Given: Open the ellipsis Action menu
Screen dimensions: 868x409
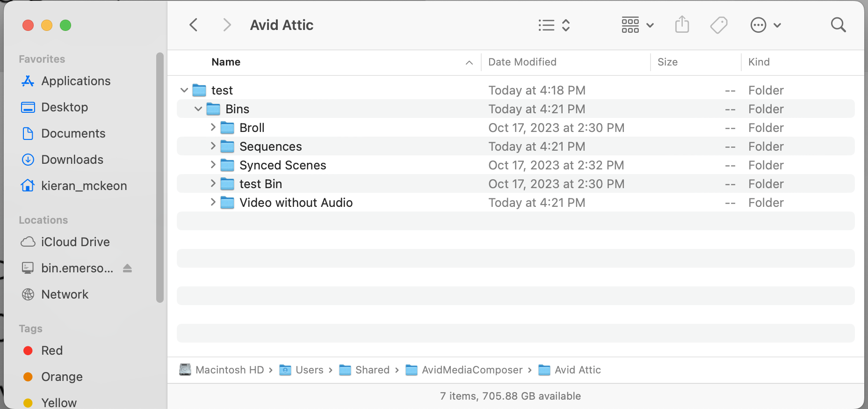Looking at the screenshot, I should coord(766,25).
